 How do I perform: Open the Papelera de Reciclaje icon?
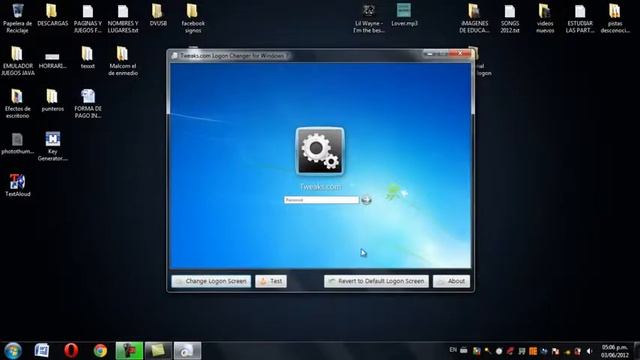[x=18, y=18]
